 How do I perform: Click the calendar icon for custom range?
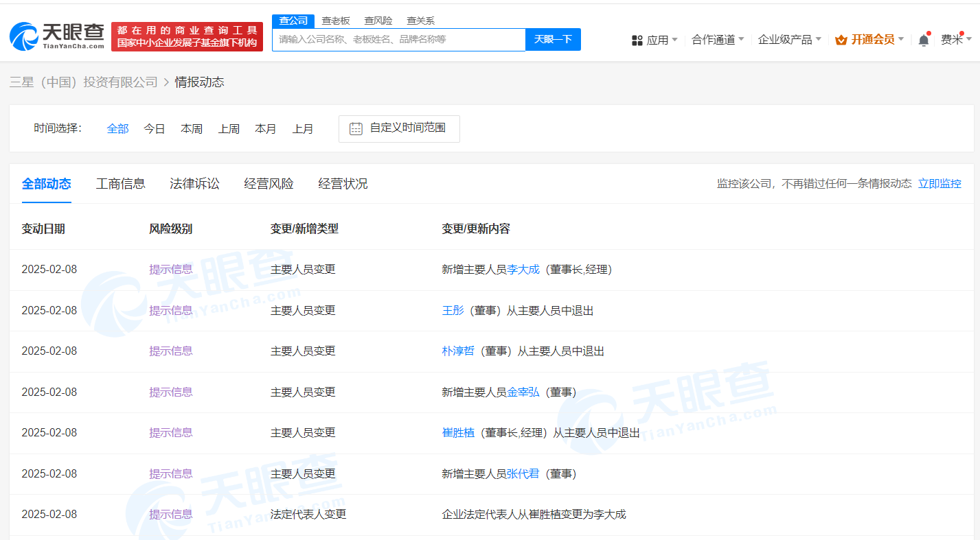pos(356,128)
